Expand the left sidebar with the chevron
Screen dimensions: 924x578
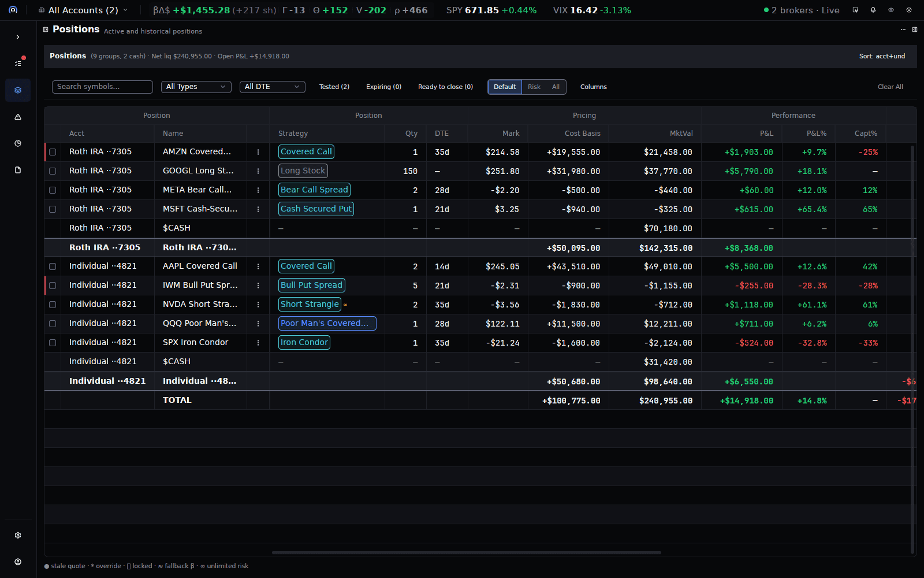(x=18, y=37)
